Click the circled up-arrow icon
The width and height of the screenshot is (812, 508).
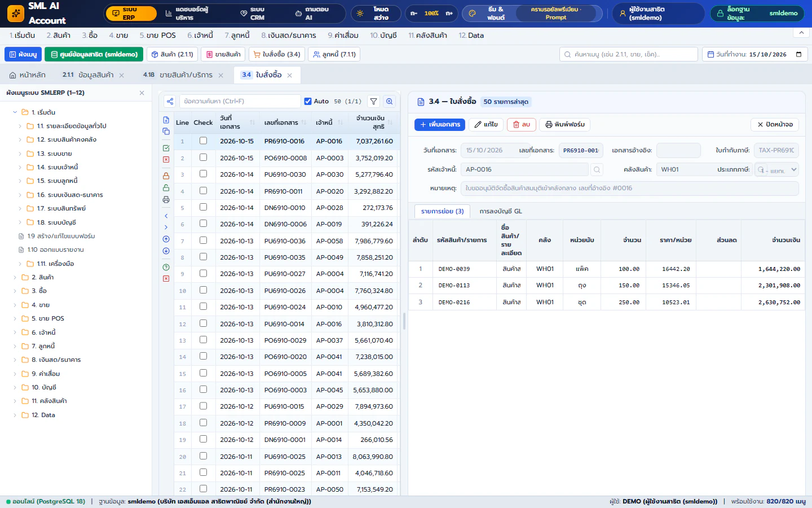click(166, 239)
